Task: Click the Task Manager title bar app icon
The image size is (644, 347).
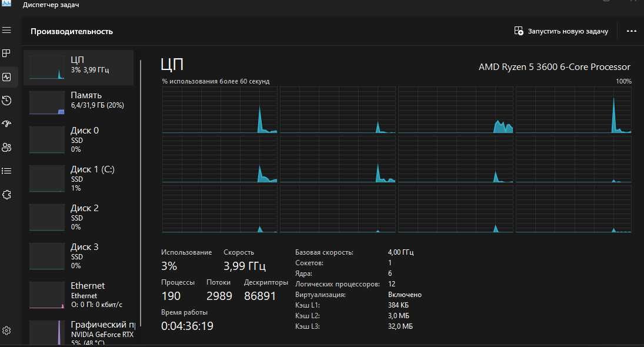Action: tap(6, 4)
